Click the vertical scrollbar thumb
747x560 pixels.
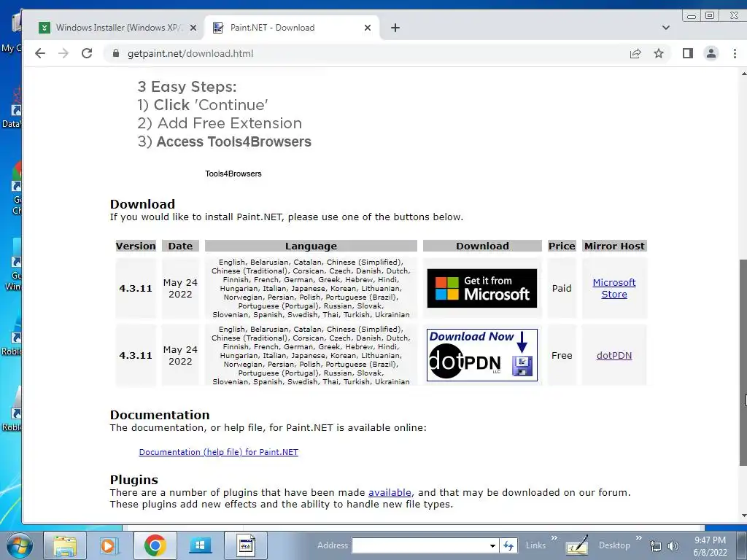click(743, 363)
